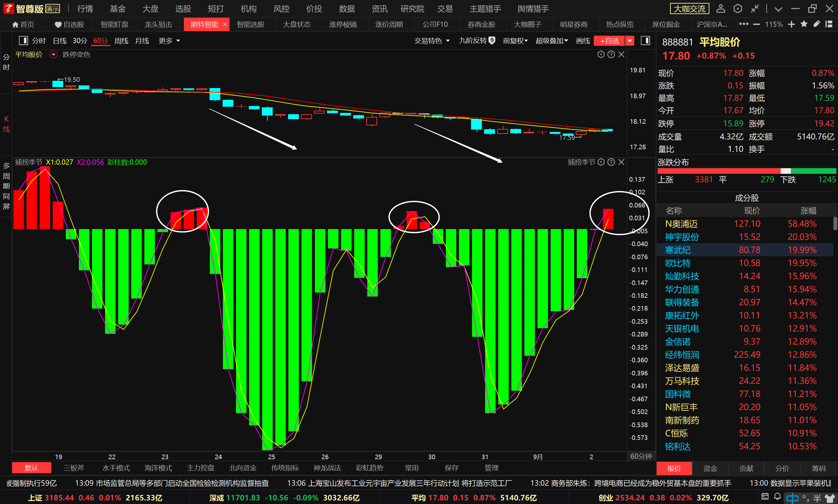Screen dimensions: 838x504
Task: Click the 管理 template button
Action: pos(491,468)
